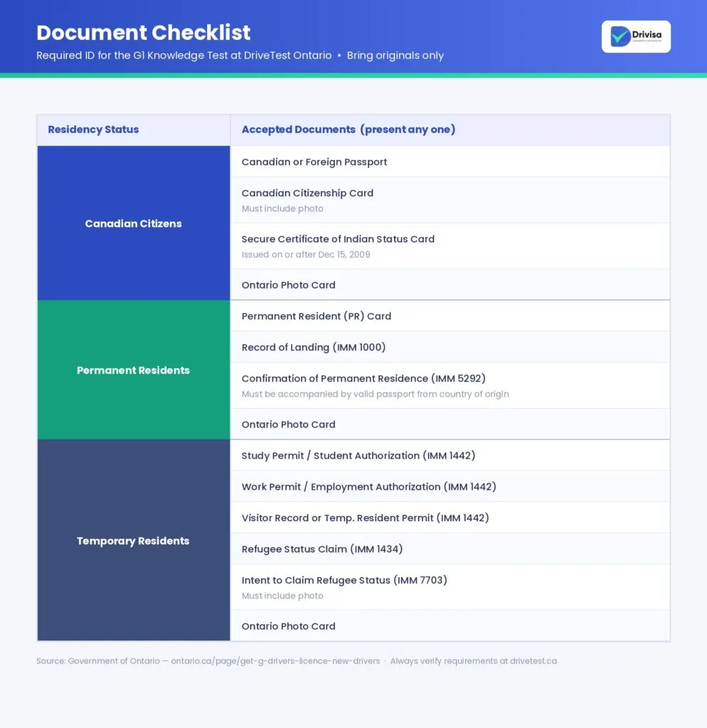Screen dimensions: 707x728
Task: Click 'Record of Landing (IMM 1000)'
Action: [x=314, y=347]
